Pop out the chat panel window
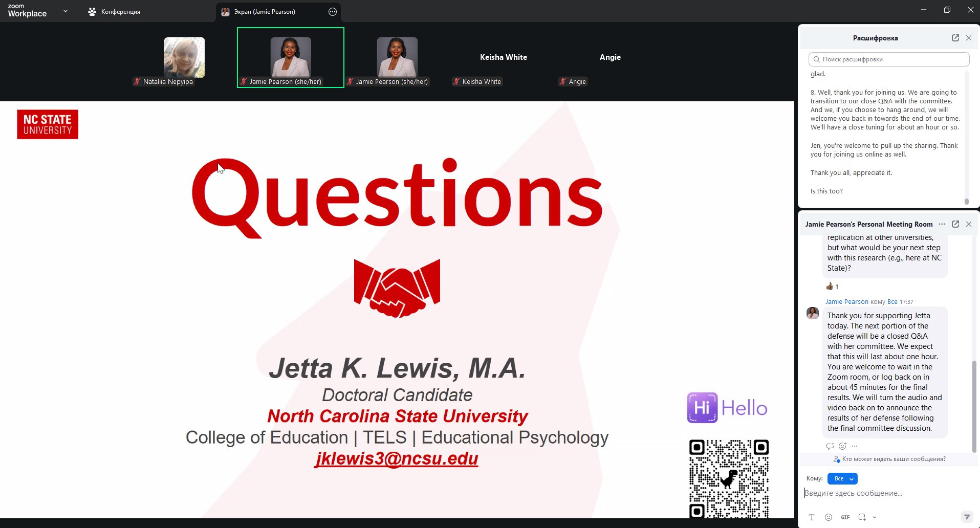Screen dimensions: 980x528 click(955, 224)
